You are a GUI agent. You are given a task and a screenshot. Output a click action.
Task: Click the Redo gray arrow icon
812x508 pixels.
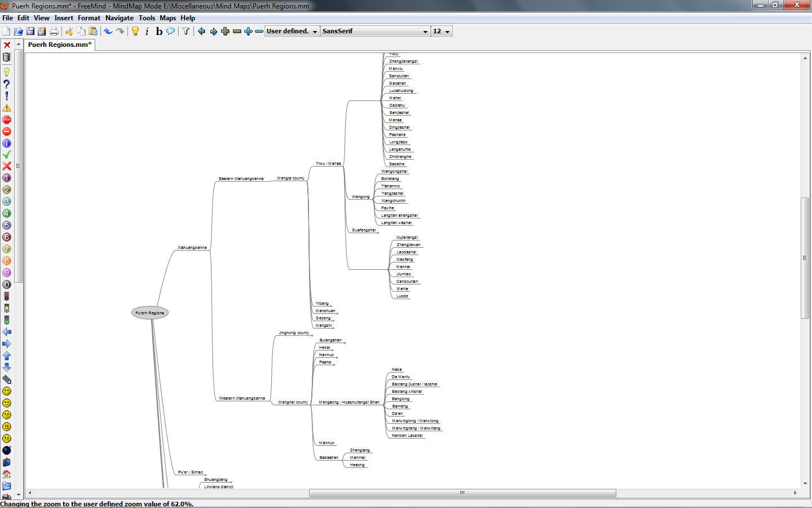(120, 31)
